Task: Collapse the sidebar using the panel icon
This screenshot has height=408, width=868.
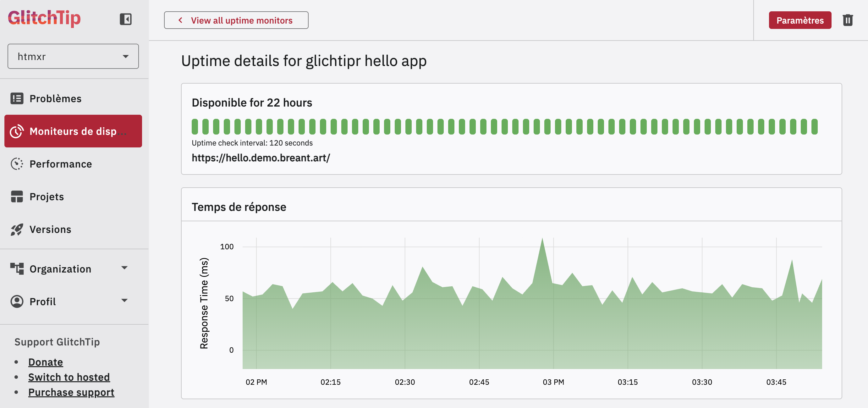Action: click(125, 19)
